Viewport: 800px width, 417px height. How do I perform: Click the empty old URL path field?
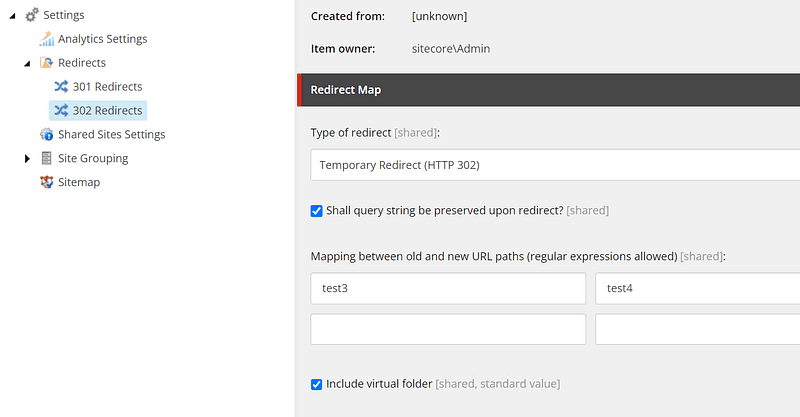coord(448,329)
